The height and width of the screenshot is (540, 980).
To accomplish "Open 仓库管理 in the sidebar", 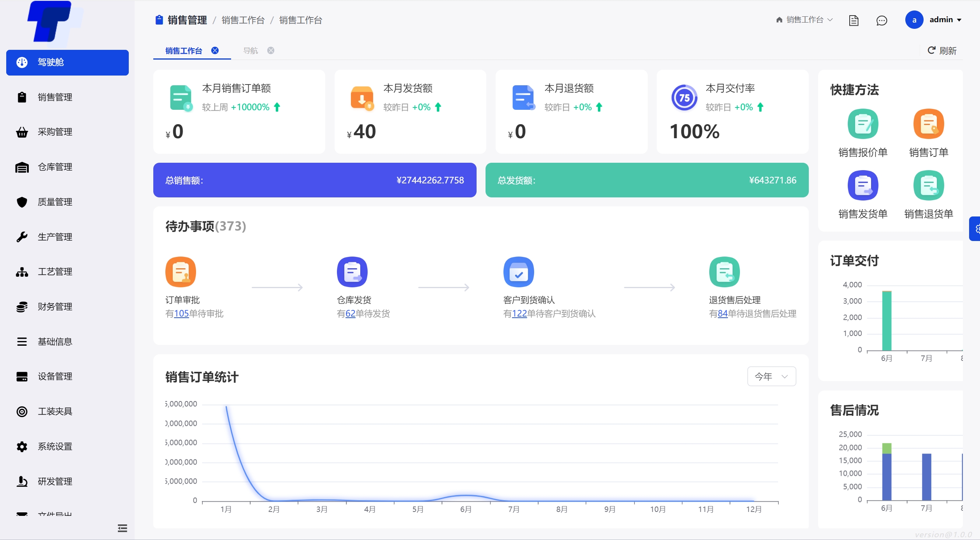I will 67,167.
